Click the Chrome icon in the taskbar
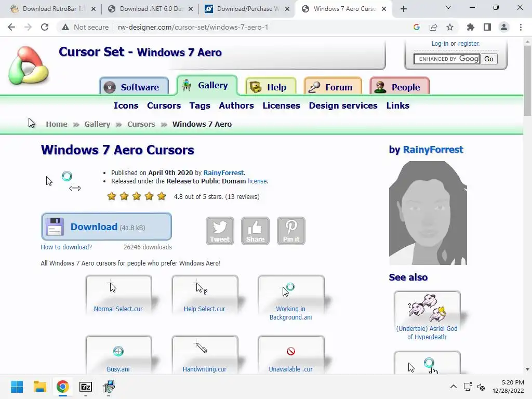This screenshot has height=399, width=532. (x=62, y=387)
